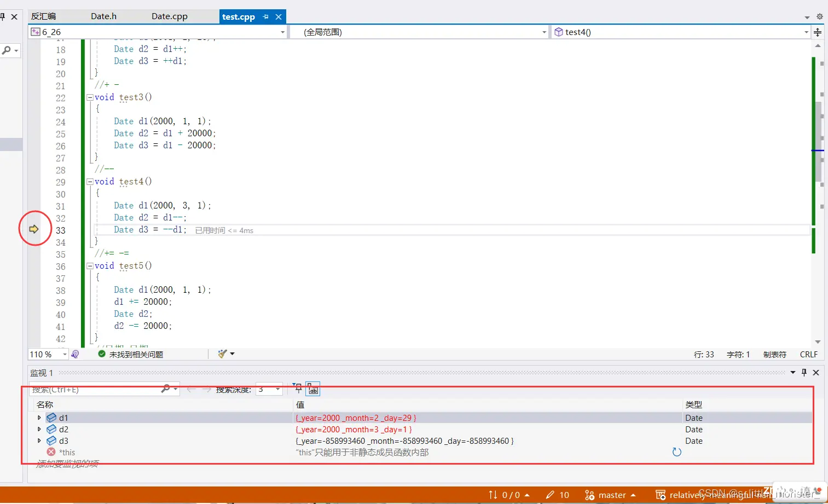Click the watch pin filter icon
828x504 pixels.
[298, 389]
